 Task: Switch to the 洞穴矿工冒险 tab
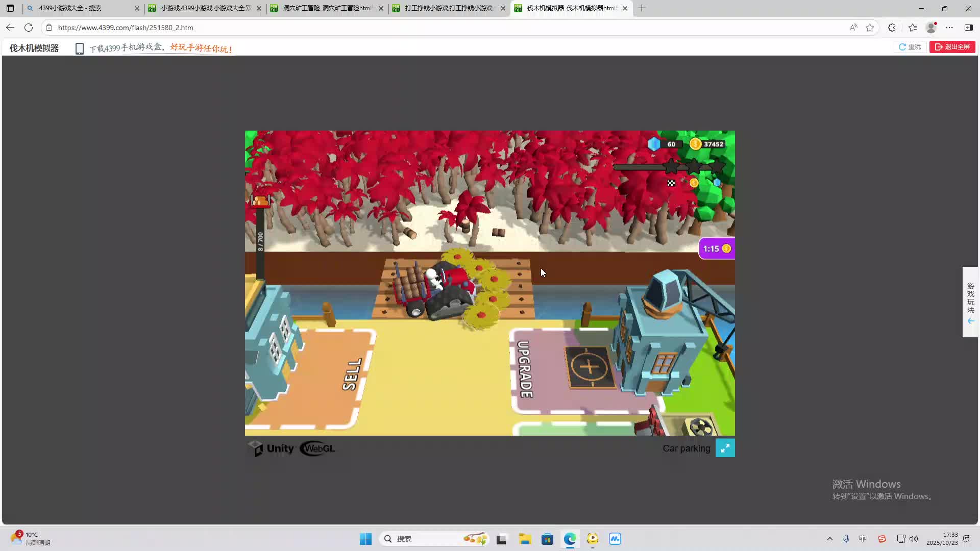coord(327,8)
